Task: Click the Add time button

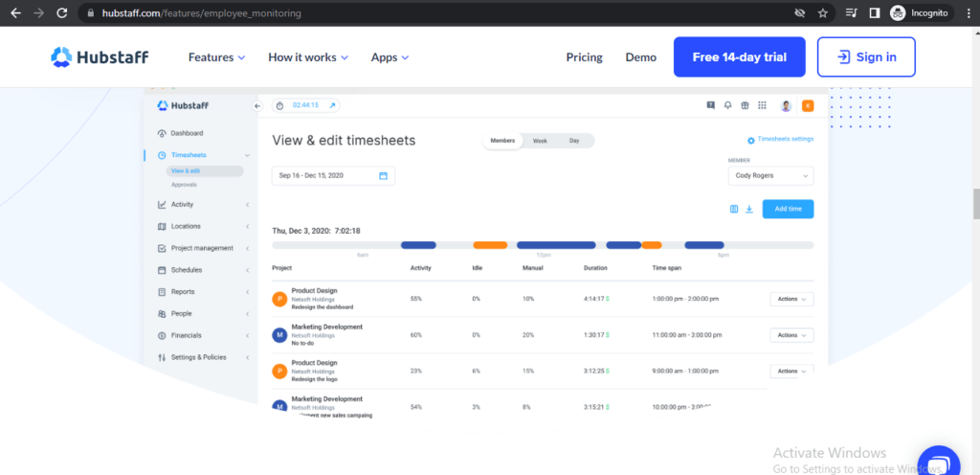Action: tap(789, 209)
